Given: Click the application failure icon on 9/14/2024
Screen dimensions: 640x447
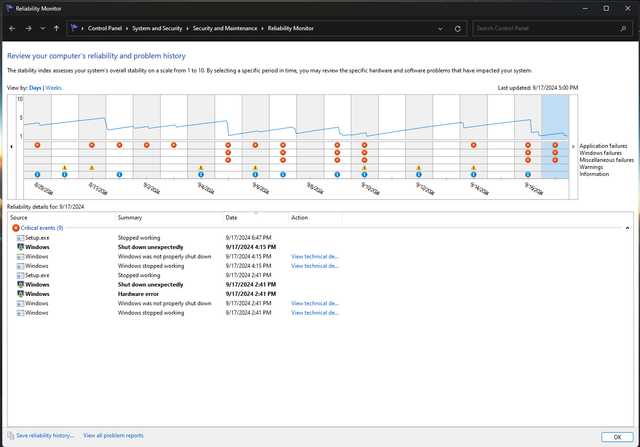Looking at the screenshot, I should tap(473, 145).
